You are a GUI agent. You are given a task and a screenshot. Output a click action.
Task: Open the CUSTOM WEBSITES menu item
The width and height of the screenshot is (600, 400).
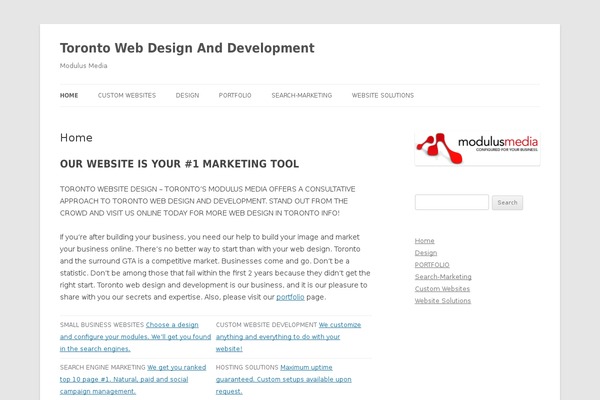127,95
